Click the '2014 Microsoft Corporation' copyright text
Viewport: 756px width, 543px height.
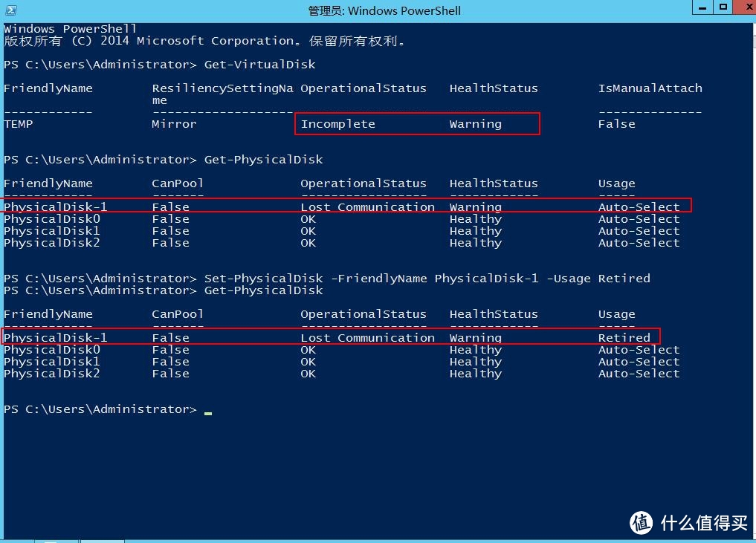pyautogui.click(x=197, y=41)
